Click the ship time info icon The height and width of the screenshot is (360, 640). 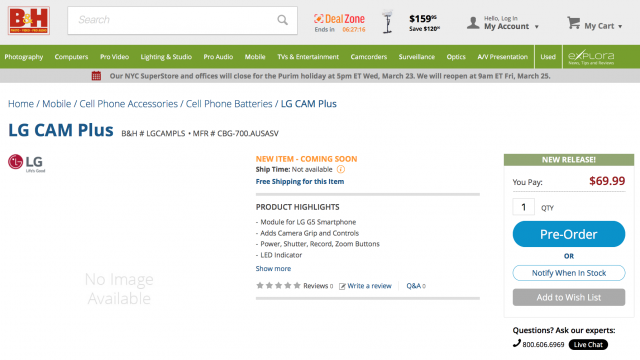pyautogui.click(x=341, y=169)
